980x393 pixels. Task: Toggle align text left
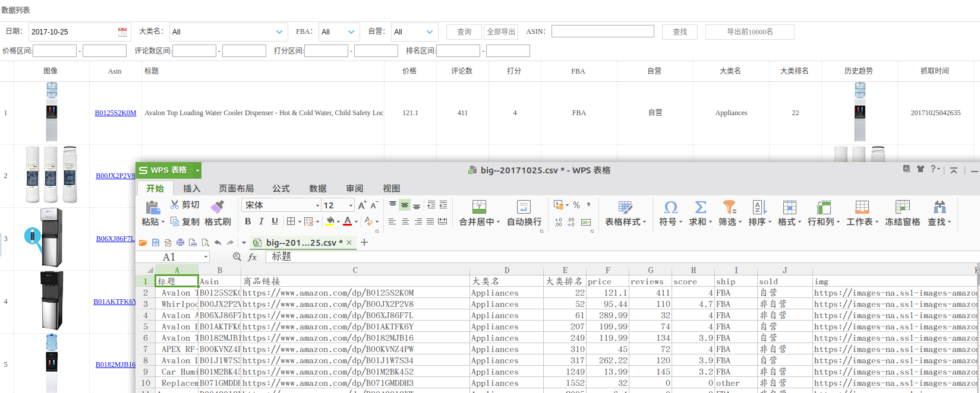point(392,221)
